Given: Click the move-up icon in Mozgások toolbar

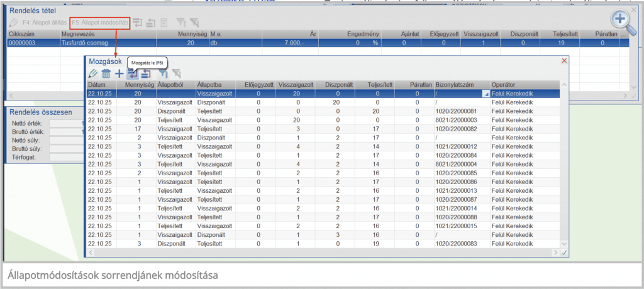Looking at the screenshot, I should pos(147,74).
